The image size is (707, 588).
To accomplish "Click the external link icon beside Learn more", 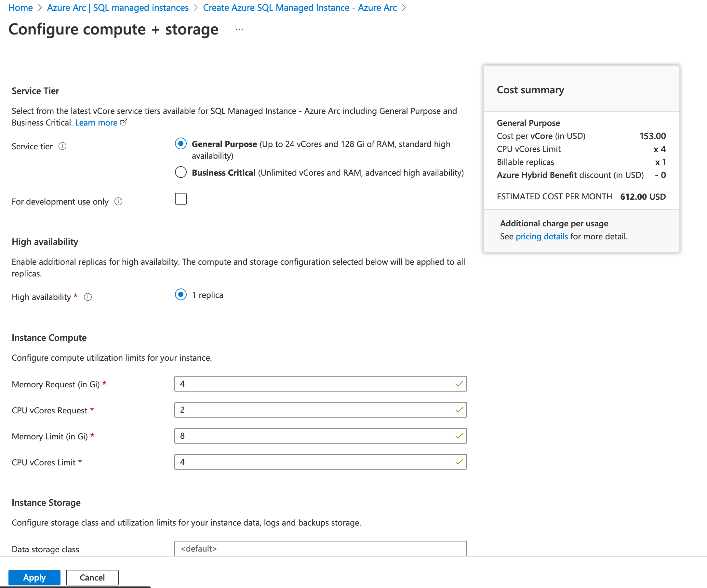I will click(124, 123).
